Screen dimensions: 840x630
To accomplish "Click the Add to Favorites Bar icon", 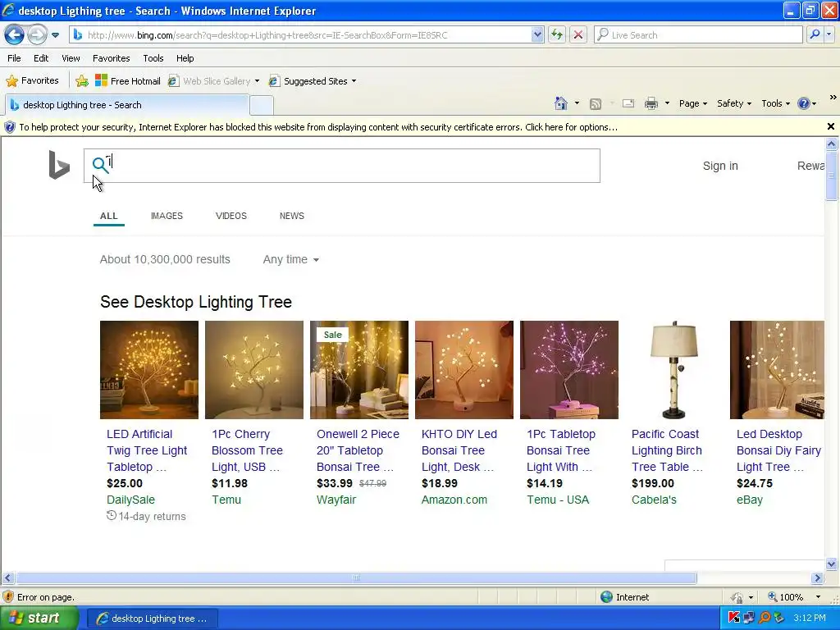I will point(82,81).
